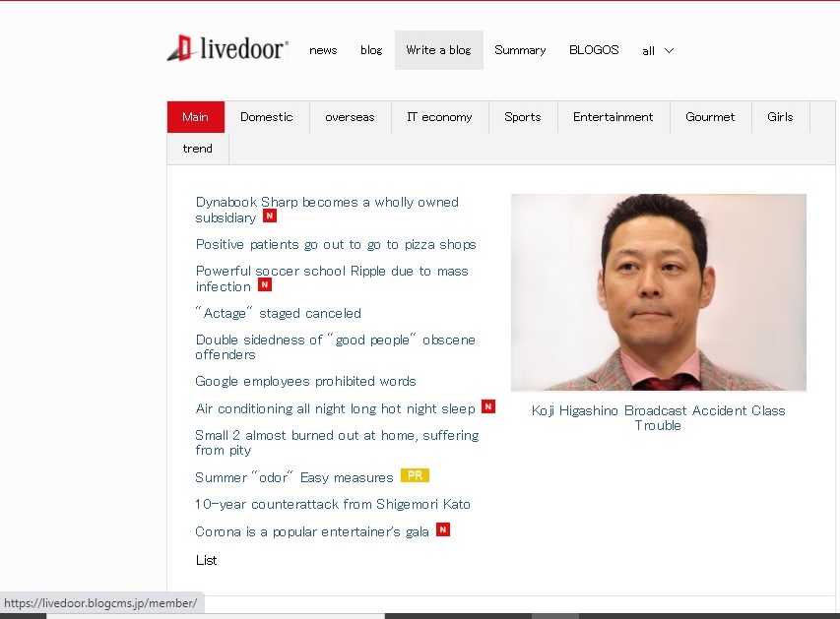
Task: Go to the Sports tab
Action: 523,117
